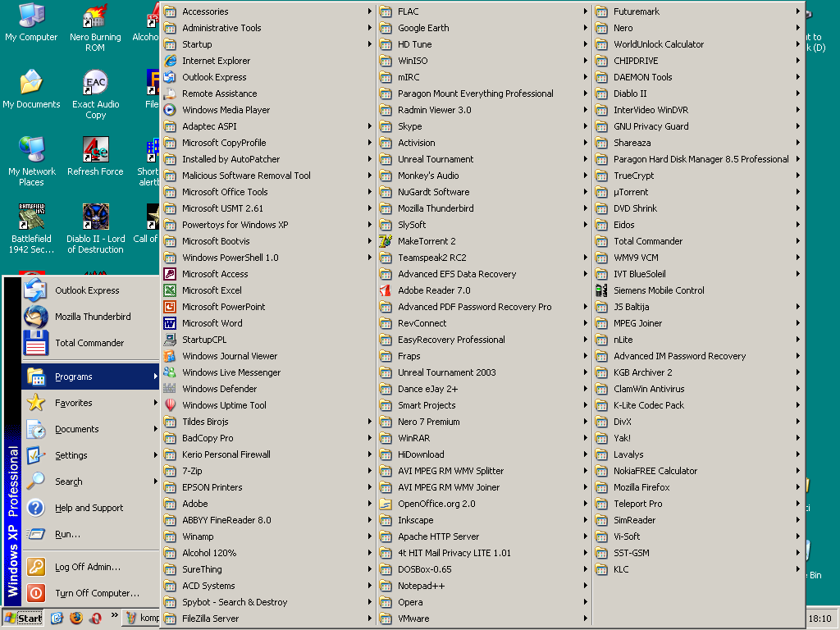The width and height of the screenshot is (840, 630).
Task: Launch Diablo II Lord of Destruction shortcut
Action: 95,229
